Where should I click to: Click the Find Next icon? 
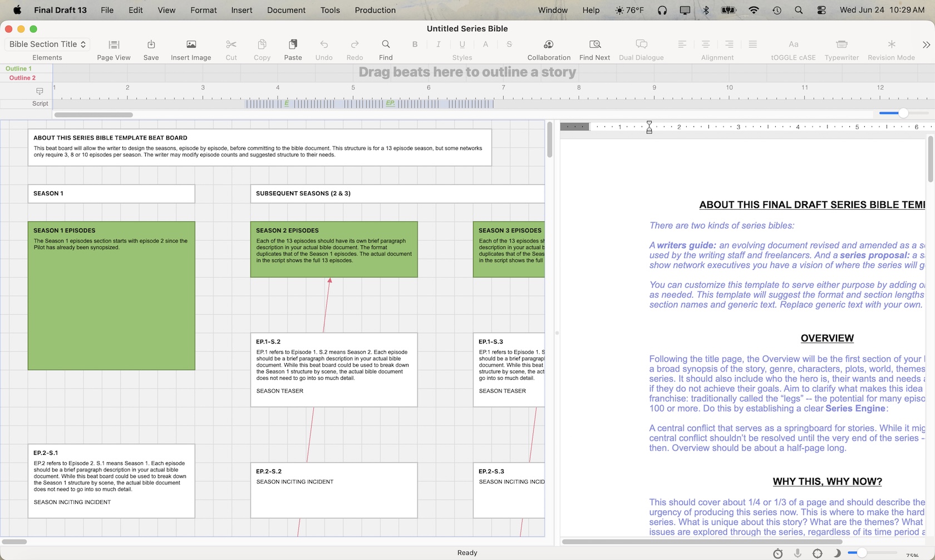(x=594, y=44)
